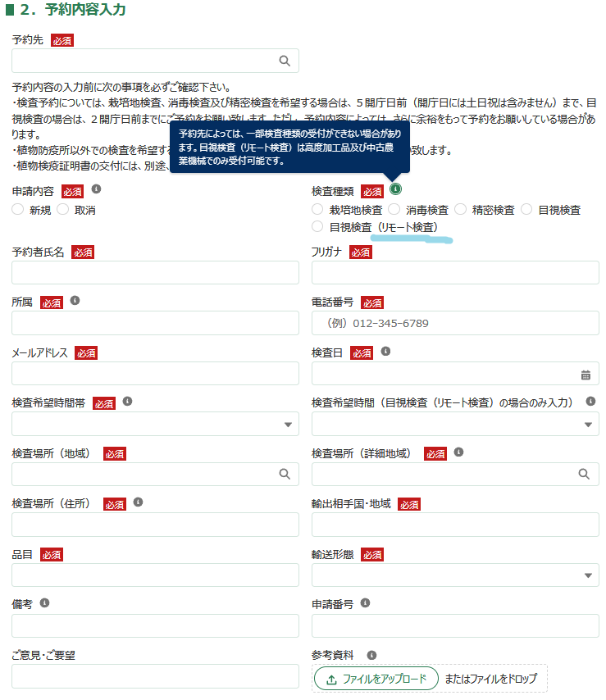Click search icon in 検査場所（詳細地域）
Image resolution: width=606 pixels, height=700 pixels.
(x=584, y=474)
